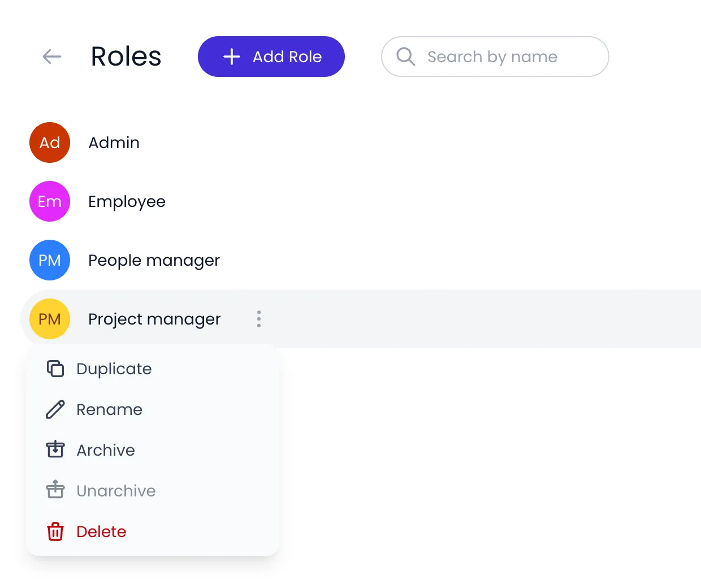
Task: Click the blue PM avatar for People manager
Action: click(x=50, y=260)
